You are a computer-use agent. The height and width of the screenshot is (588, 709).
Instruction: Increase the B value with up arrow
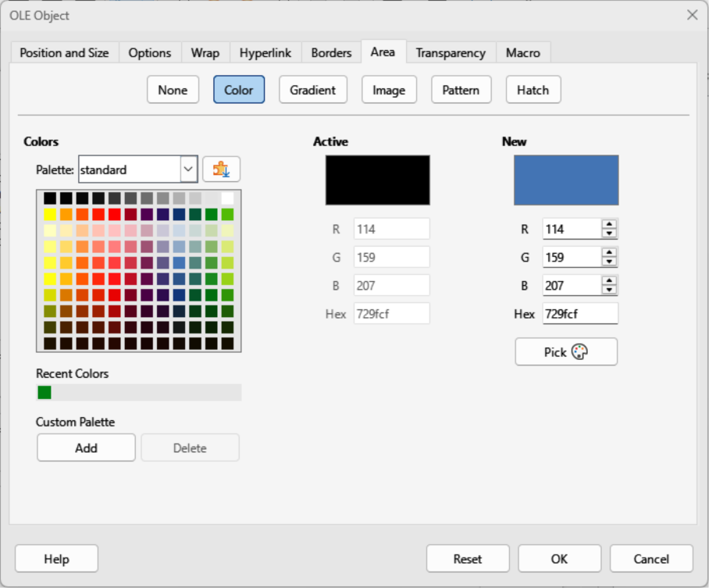609,280
